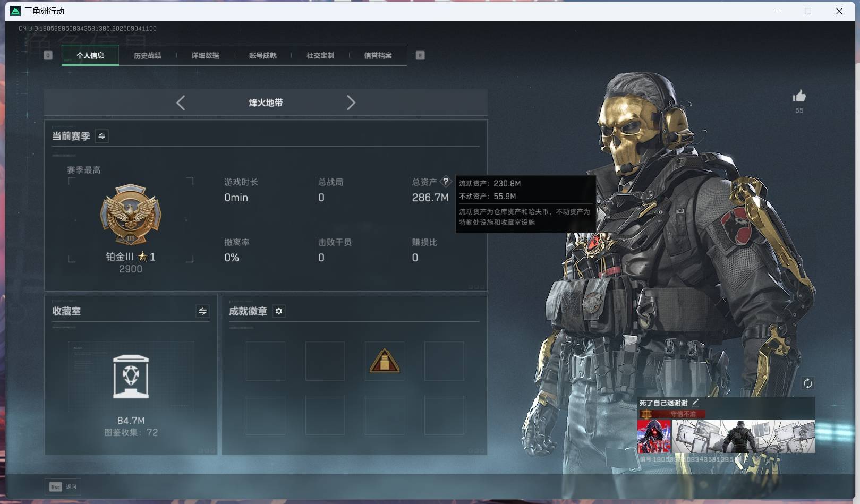
Task: Switch to previous mode with left arrow
Action: pyautogui.click(x=181, y=102)
